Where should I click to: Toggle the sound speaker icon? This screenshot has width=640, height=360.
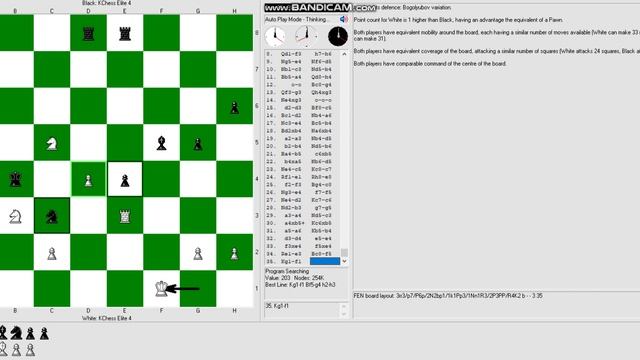point(344,19)
